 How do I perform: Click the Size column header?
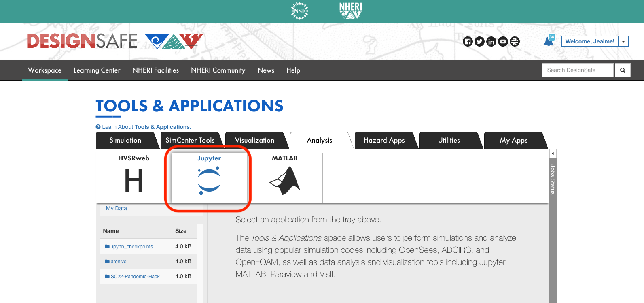(181, 231)
